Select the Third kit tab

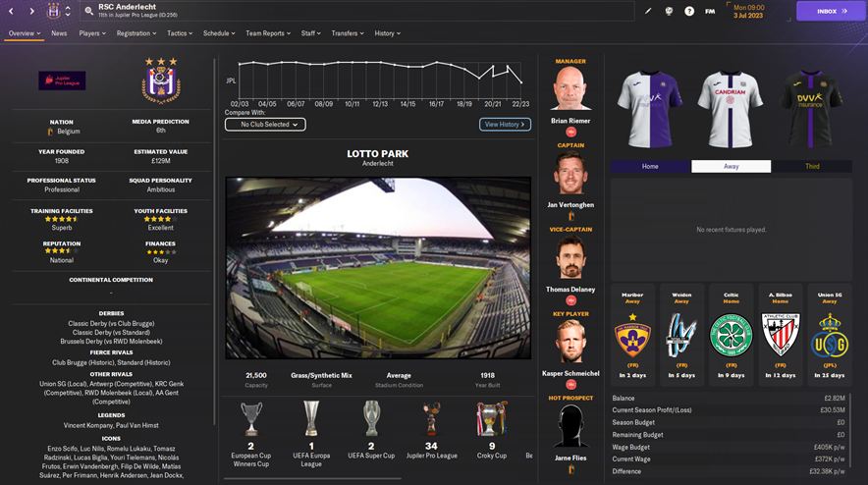point(812,166)
